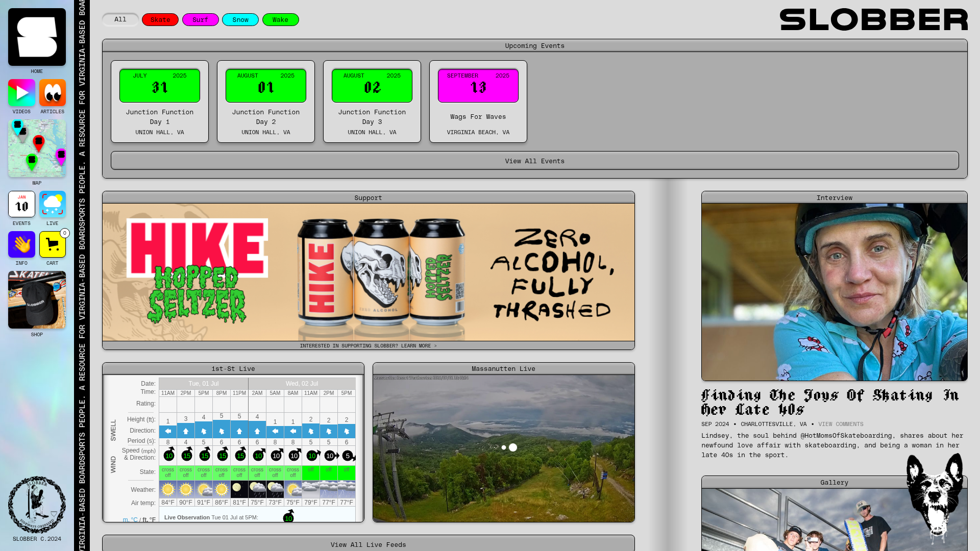
Task: Open the Shop hat thumbnail
Action: point(37,299)
